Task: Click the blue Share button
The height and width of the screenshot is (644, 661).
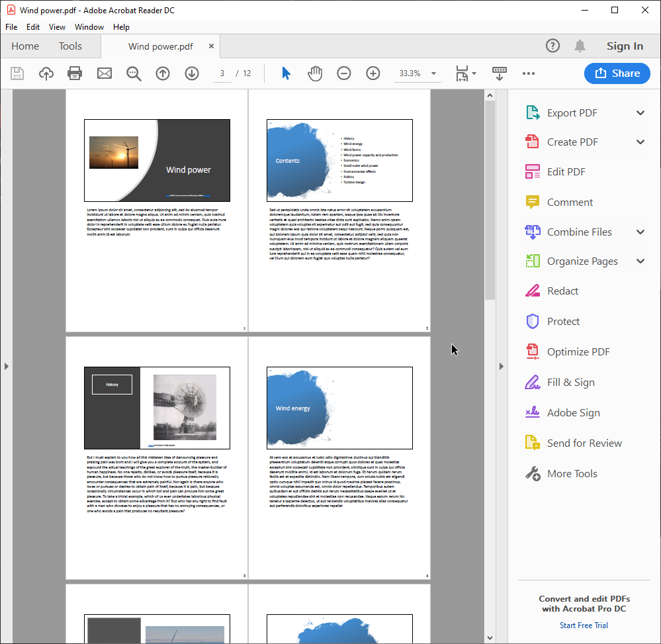Action: tap(617, 73)
